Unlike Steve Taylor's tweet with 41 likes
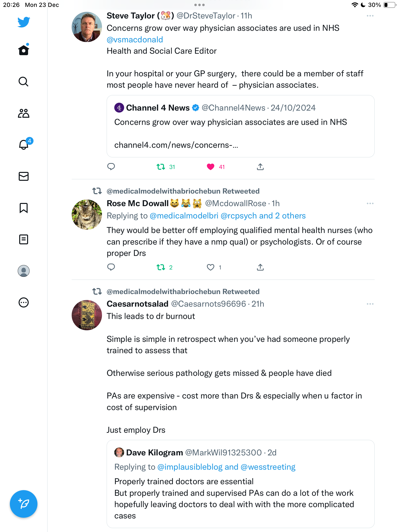399x532 pixels. [211, 167]
